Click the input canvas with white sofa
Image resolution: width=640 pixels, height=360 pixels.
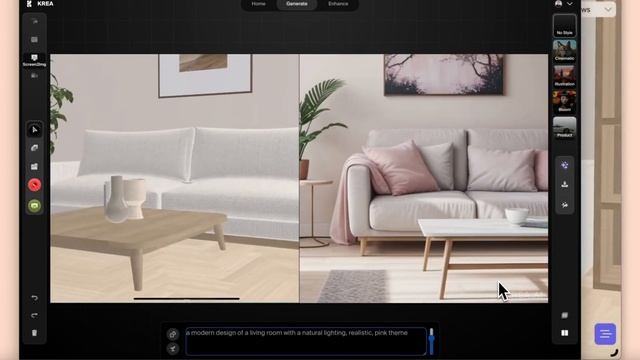click(x=174, y=178)
